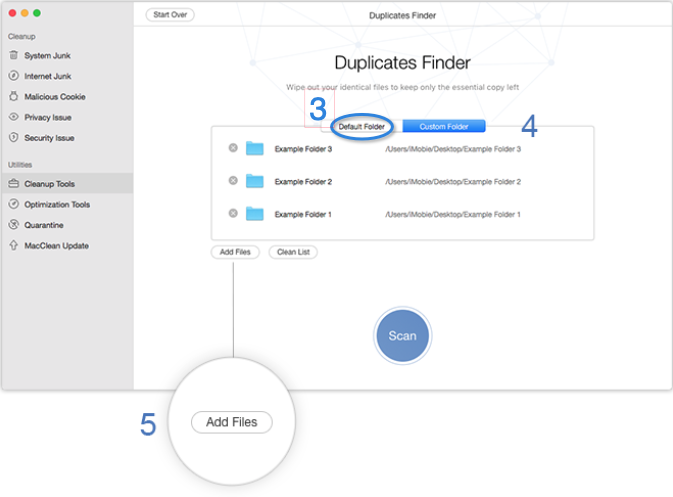Click path /Users/iMobie/Desktop/Example Folder 1
Viewport: 673px width, 497px height.
[452, 214]
